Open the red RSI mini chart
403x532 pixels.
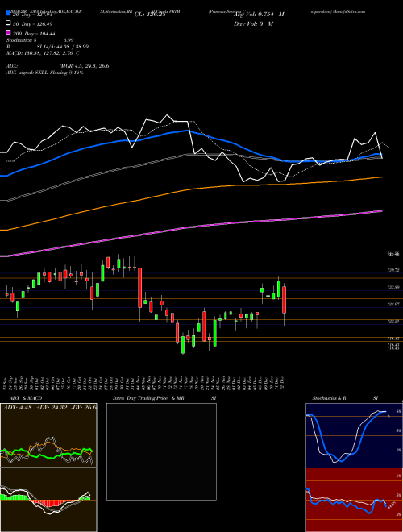coord(354,500)
